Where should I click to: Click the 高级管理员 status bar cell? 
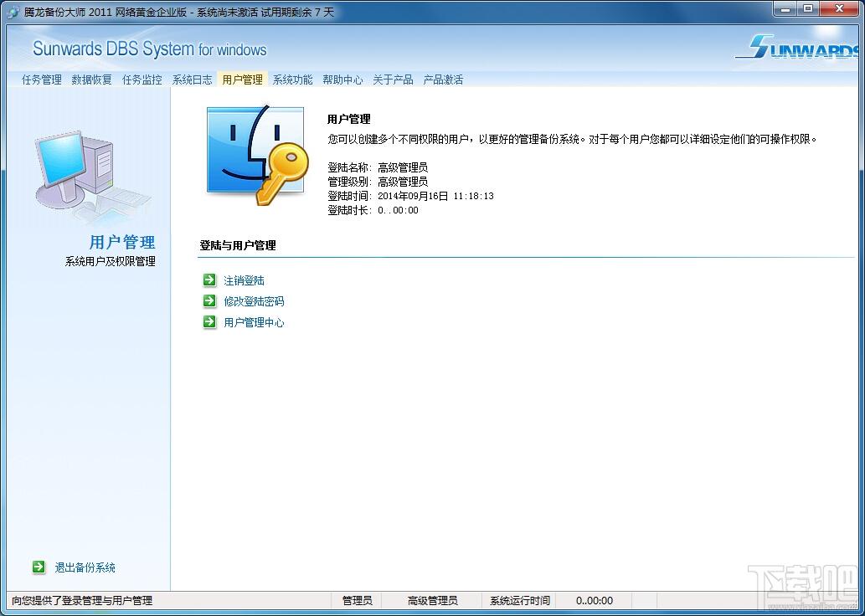(x=432, y=601)
